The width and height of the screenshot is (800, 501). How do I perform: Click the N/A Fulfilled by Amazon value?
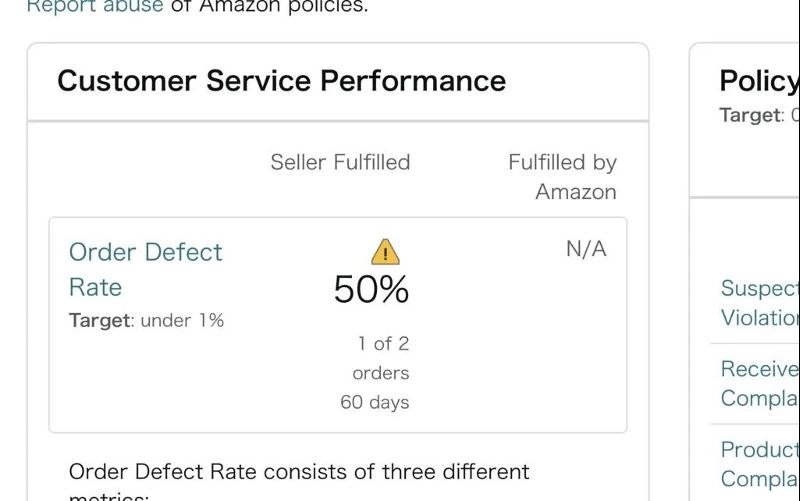(586, 249)
